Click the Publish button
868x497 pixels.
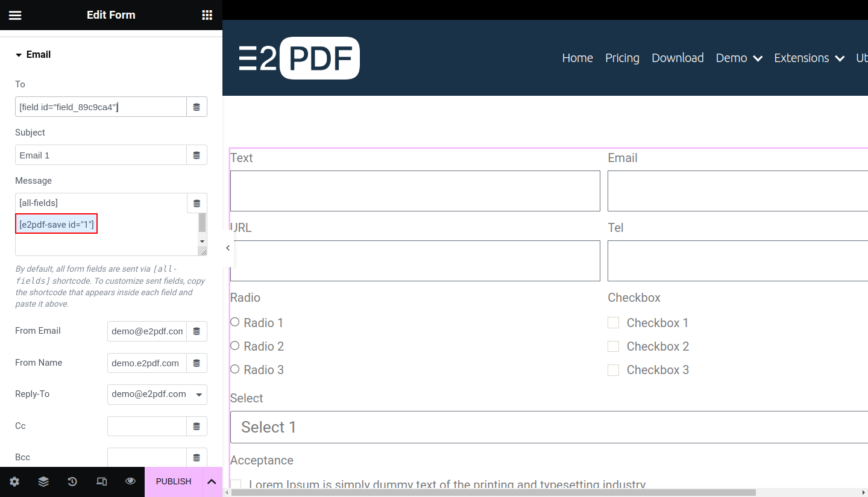pos(174,481)
